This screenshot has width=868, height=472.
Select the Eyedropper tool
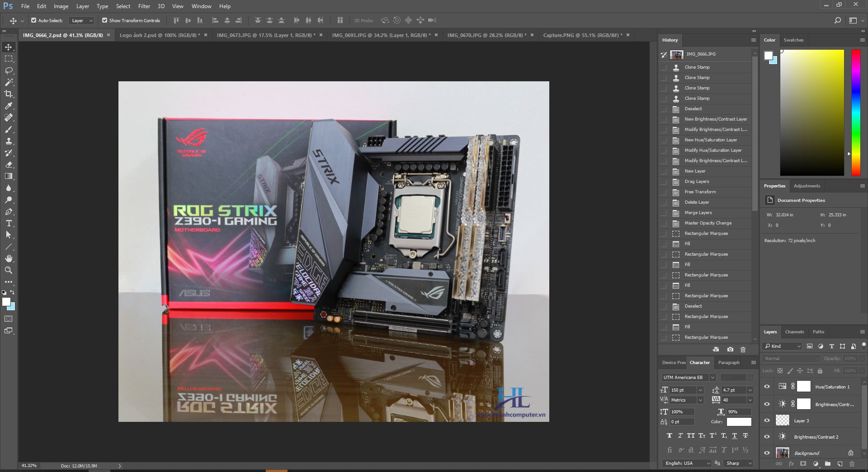pos(9,106)
